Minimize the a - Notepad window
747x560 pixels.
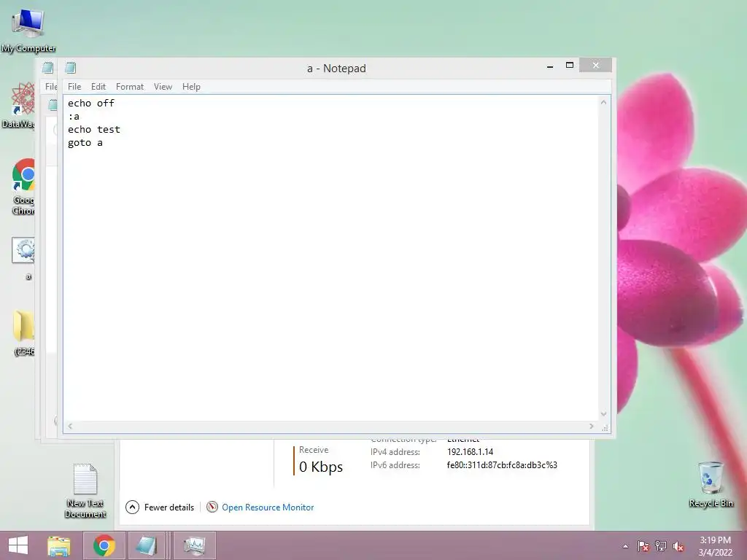point(550,66)
